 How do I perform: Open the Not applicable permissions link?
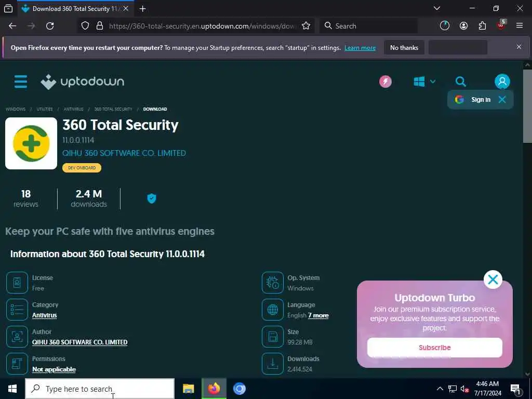[54, 369]
